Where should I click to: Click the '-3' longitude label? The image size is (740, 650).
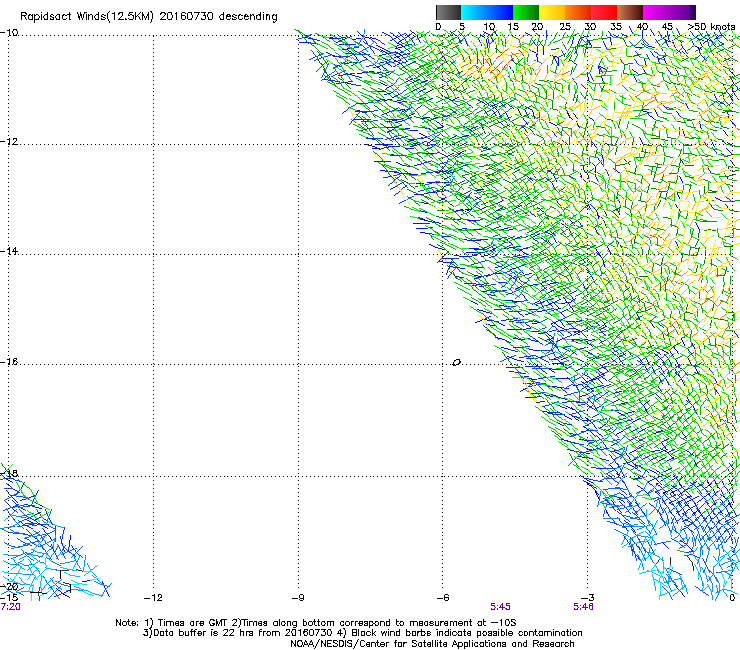point(588,598)
